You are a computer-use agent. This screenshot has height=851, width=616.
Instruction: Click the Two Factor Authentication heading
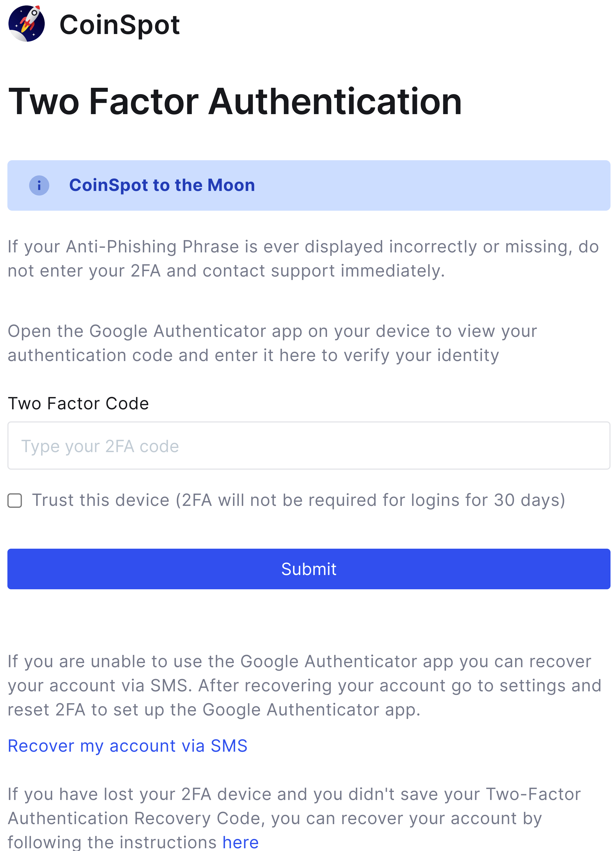coord(235,101)
